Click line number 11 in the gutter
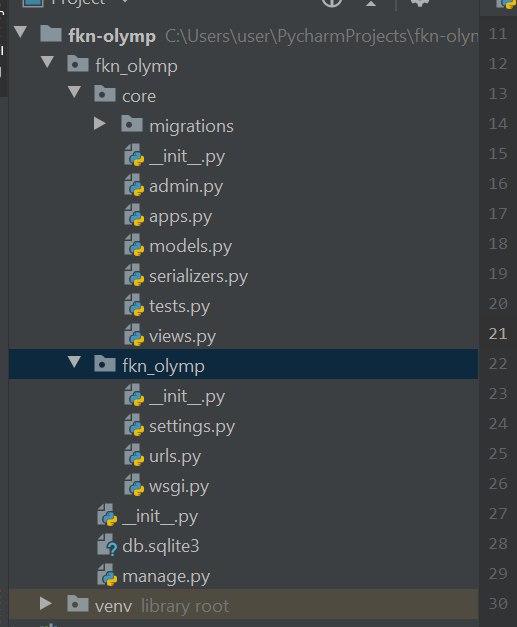The image size is (517, 627). click(x=498, y=34)
